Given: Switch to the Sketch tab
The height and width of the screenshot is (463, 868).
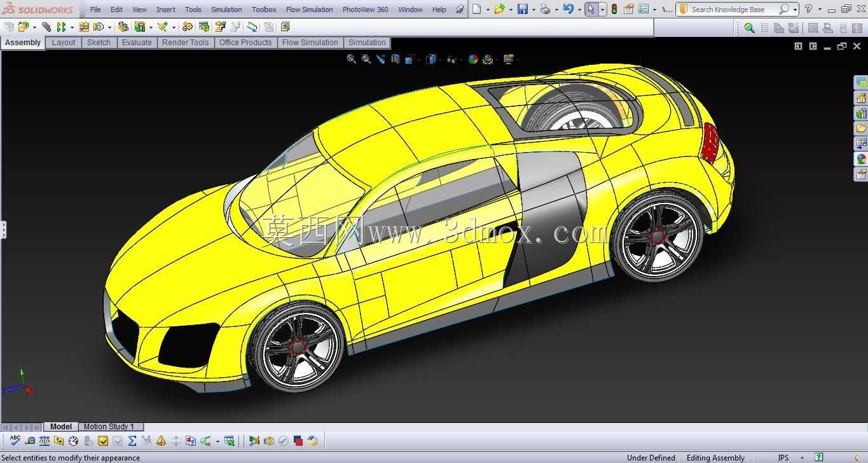Looking at the screenshot, I should click(x=99, y=43).
